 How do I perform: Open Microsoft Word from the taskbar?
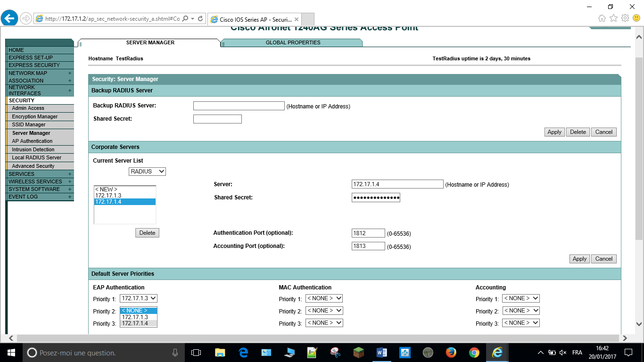pos(382,353)
